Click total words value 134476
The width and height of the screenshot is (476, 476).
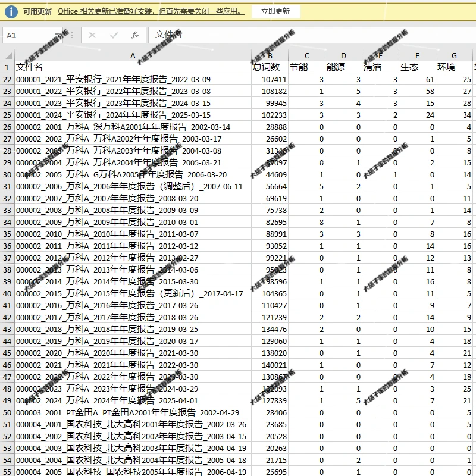(x=270, y=330)
